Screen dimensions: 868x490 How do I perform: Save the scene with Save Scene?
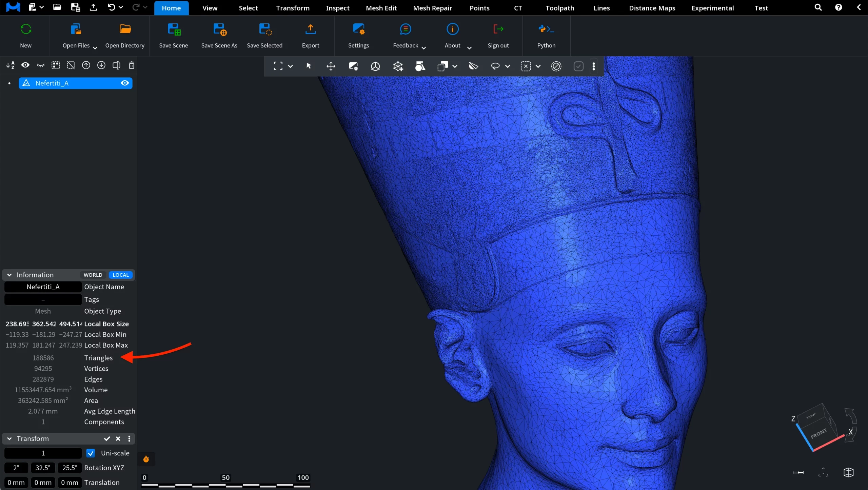[174, 36]
